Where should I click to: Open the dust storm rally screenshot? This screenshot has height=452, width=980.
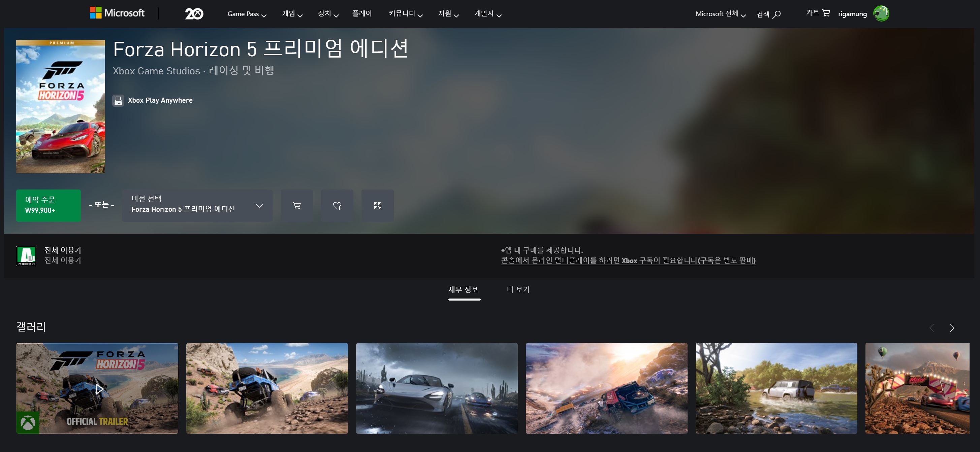pyautogui.click(x=606, y=388)
